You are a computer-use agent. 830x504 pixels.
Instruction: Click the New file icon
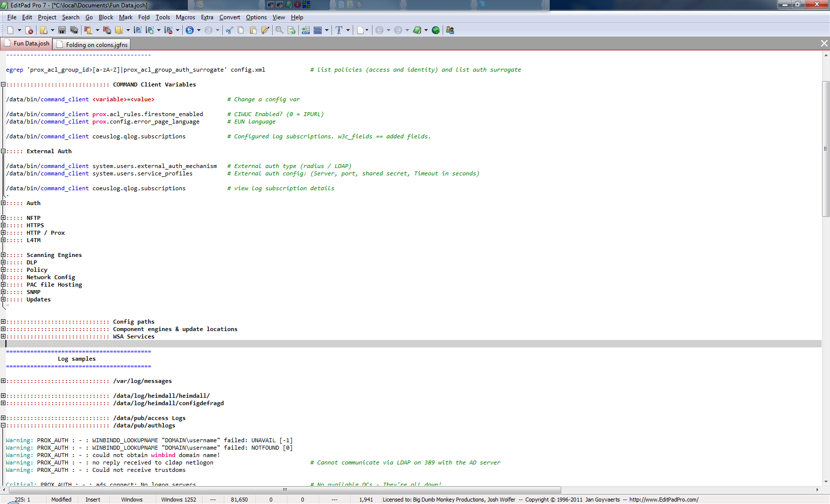10,30
